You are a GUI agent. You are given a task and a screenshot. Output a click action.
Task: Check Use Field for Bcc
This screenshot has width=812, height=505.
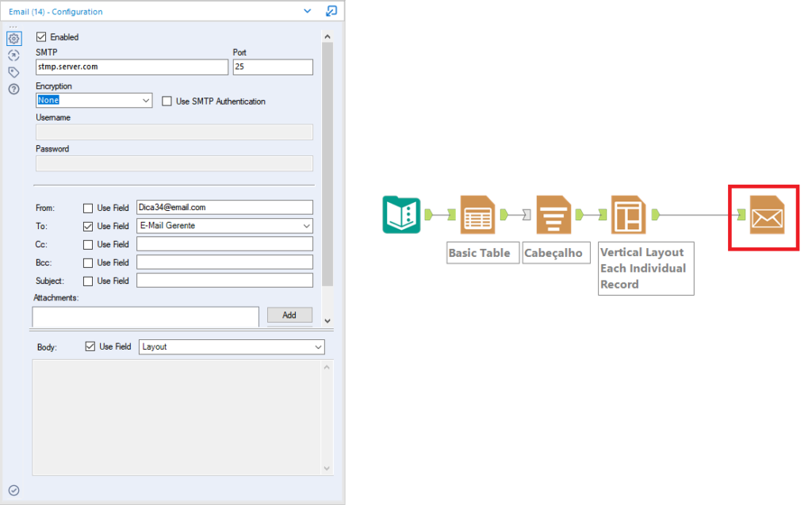pyautogui.click(x=88, y=263)
